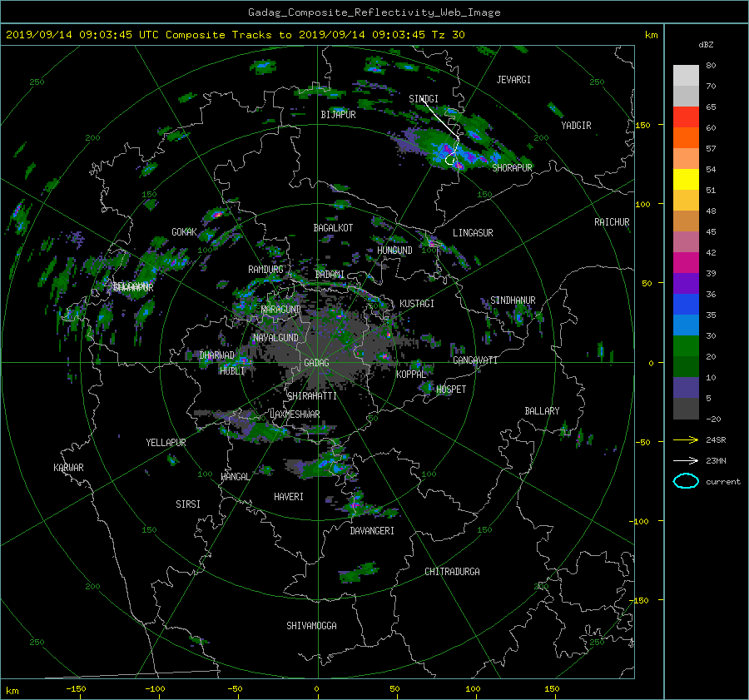Click the Gadag_Composite_Reflectivity_Web_Image title
749x700 pixels.
tap(374, 12)
